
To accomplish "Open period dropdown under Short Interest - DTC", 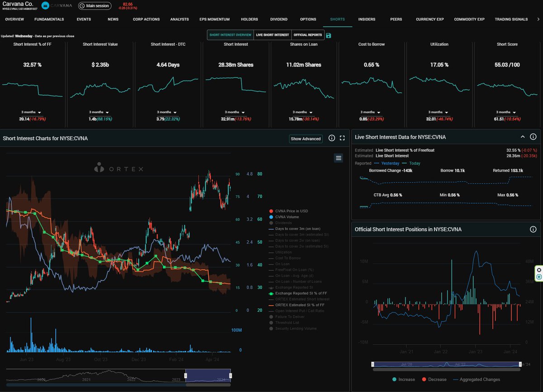I will pyautogui.click(x=167, y=112).
